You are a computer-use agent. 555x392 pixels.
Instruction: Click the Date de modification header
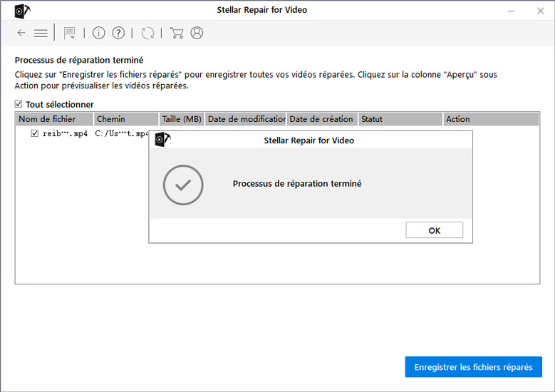tap(246, 119)
